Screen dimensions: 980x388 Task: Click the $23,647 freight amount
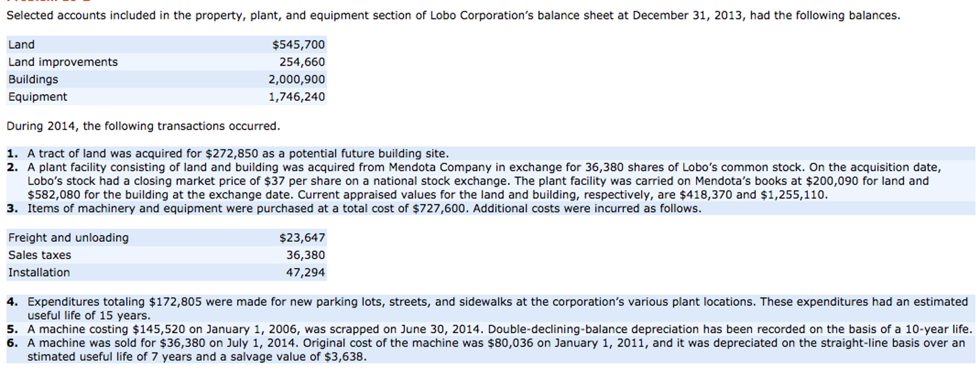[302, 238]
